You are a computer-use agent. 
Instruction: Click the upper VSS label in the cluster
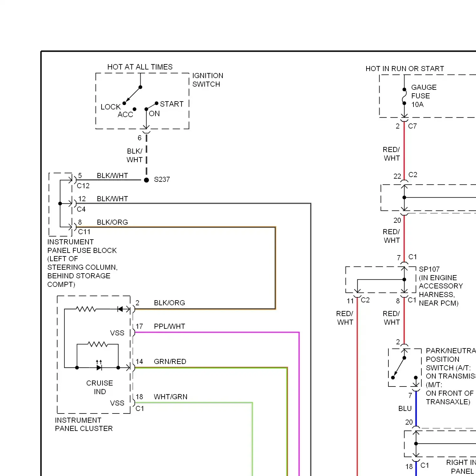[x=117, y=333]
